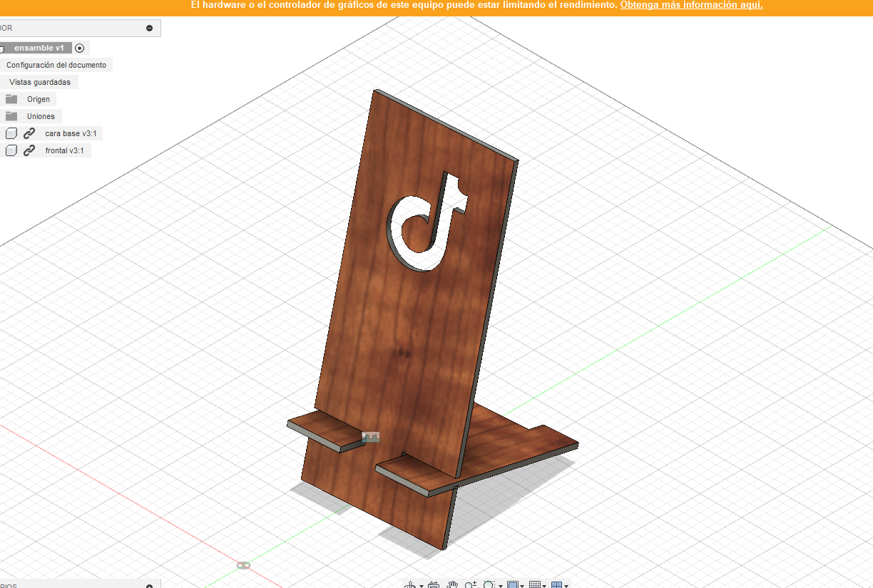Activate the Orbit tool in navigation bar
This screenshot has width=873, height=588.
(411, 584)
